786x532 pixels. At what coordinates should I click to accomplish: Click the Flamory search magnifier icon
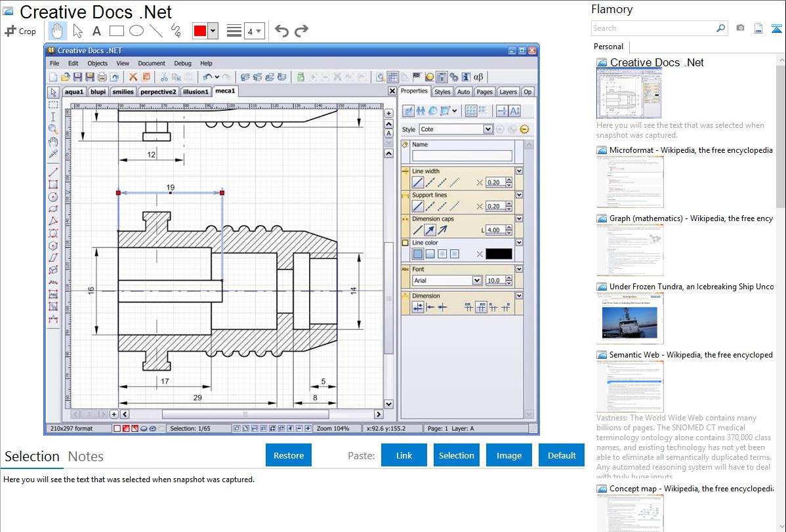click(720, 28)
